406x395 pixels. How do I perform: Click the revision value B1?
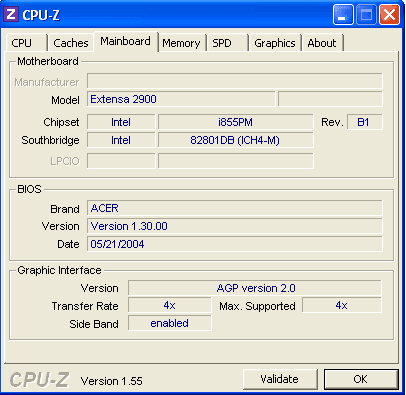click(x=365, y=122)
